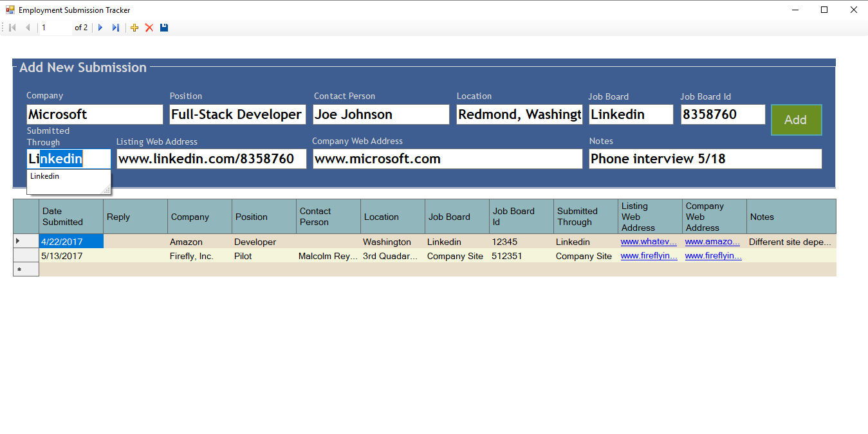Image resolution: width=868 pixels, height=434 pixels.
Task: Sort by Reply column header
Action: pyautogui.click(x=135, y=217)
